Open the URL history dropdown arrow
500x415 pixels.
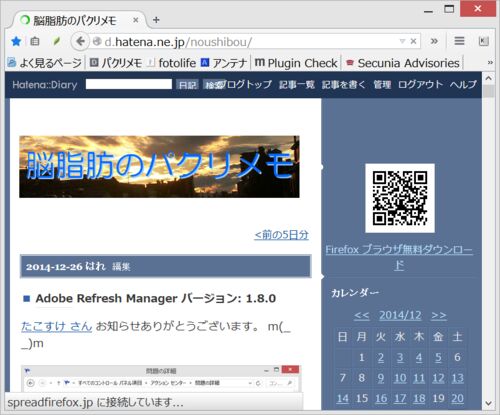tap(402, 41)
